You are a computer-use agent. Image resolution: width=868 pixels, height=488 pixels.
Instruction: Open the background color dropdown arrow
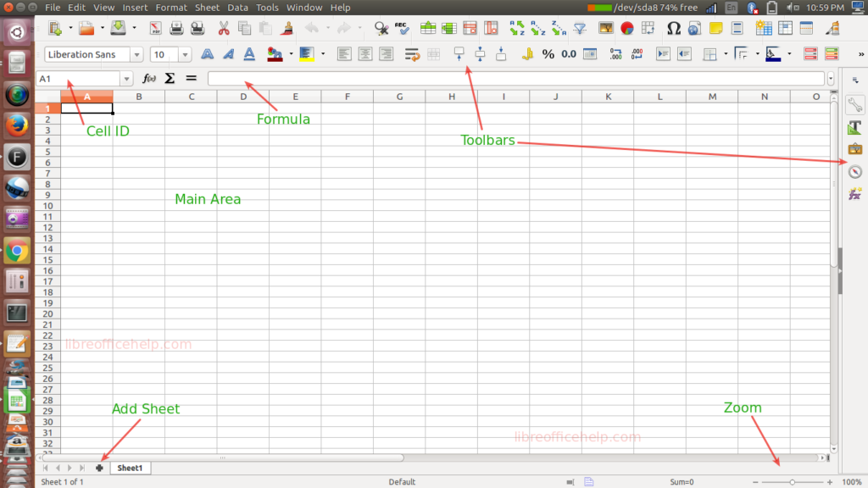click(x=323, y=53)
